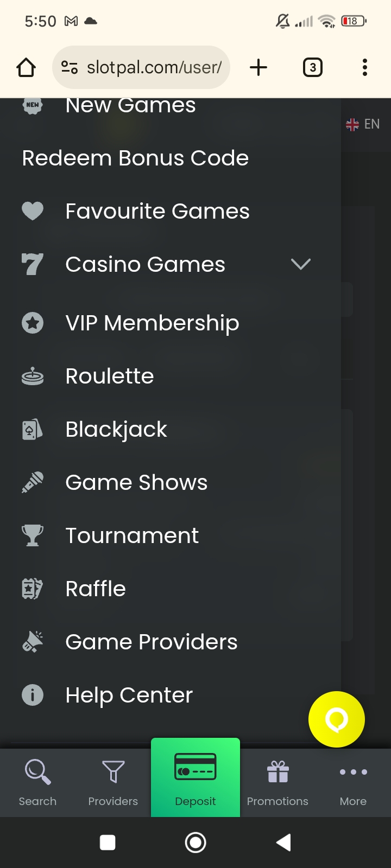Tap the Help Center info icon
The height and width of the screenshot is (868, 391).
click(x=33, y=695)
